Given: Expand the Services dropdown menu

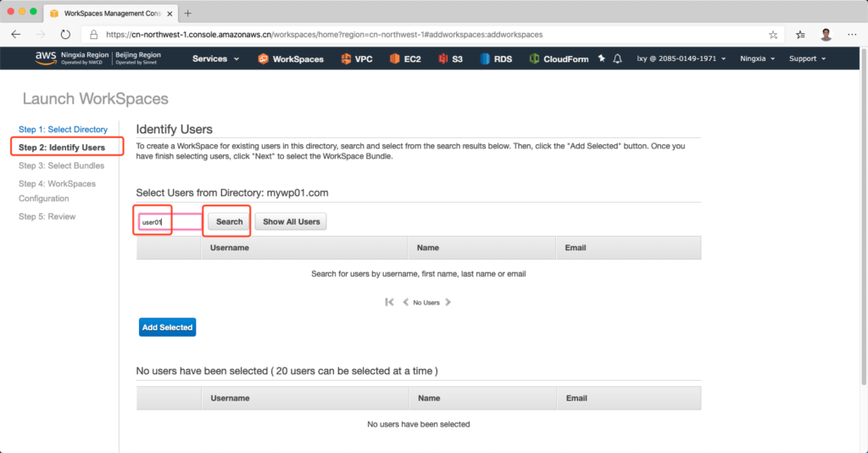Looking at the screenshot, I should pos(215,59).
